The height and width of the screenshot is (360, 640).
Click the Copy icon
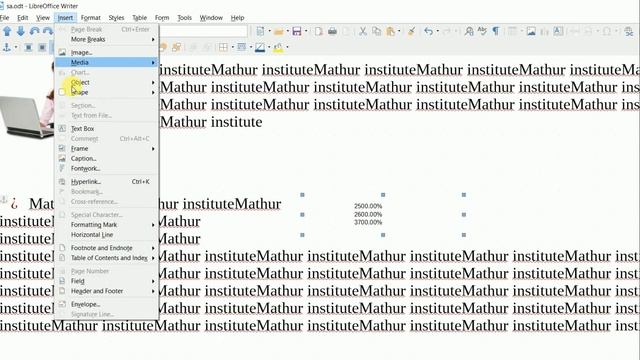coord(376,31)
